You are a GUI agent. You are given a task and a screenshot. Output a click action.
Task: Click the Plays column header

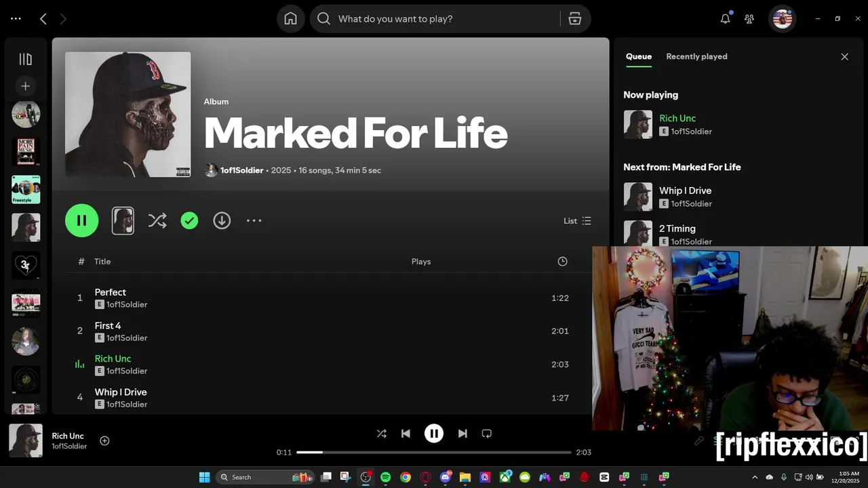tap(421, 262)
